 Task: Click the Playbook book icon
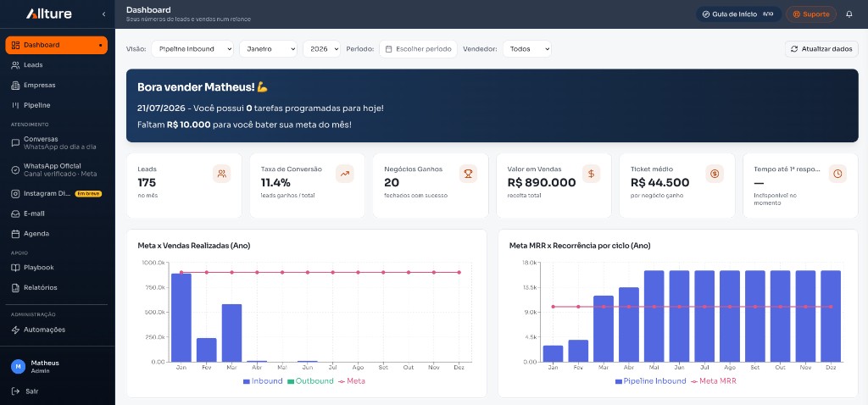pos(15,268)
